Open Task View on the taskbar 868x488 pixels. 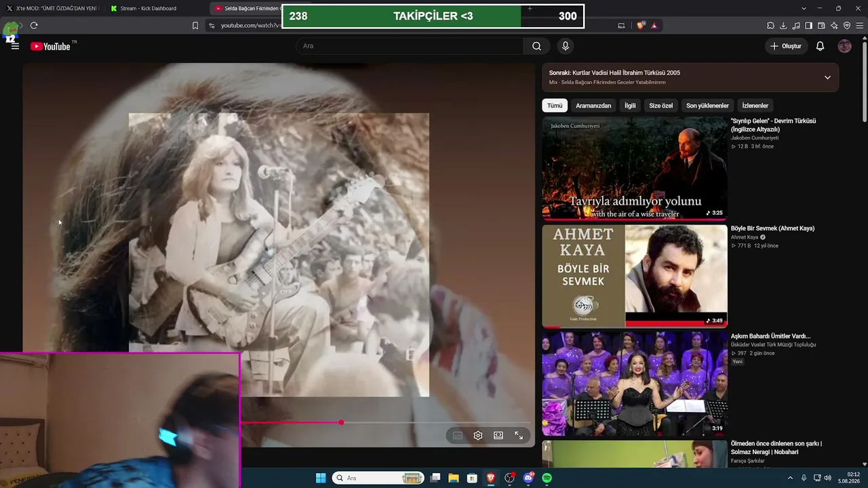(435, 479)
